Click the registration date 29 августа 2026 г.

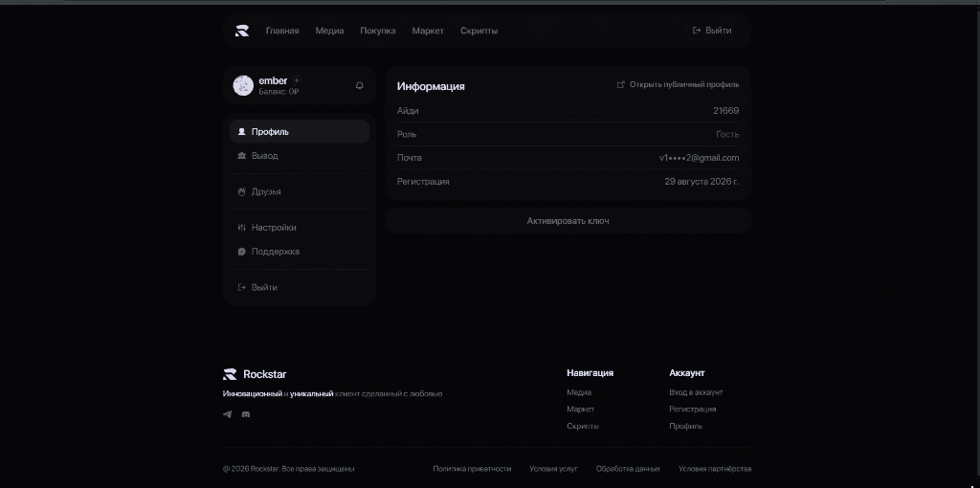pos(702,181)
